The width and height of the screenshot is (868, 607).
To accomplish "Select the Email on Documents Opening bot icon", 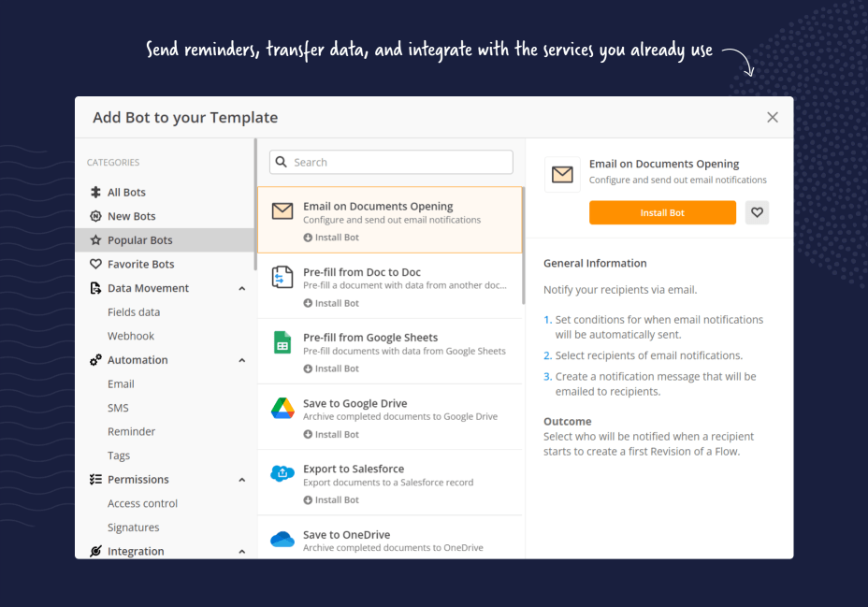I will pyautogui.click(x=282, y=210).
